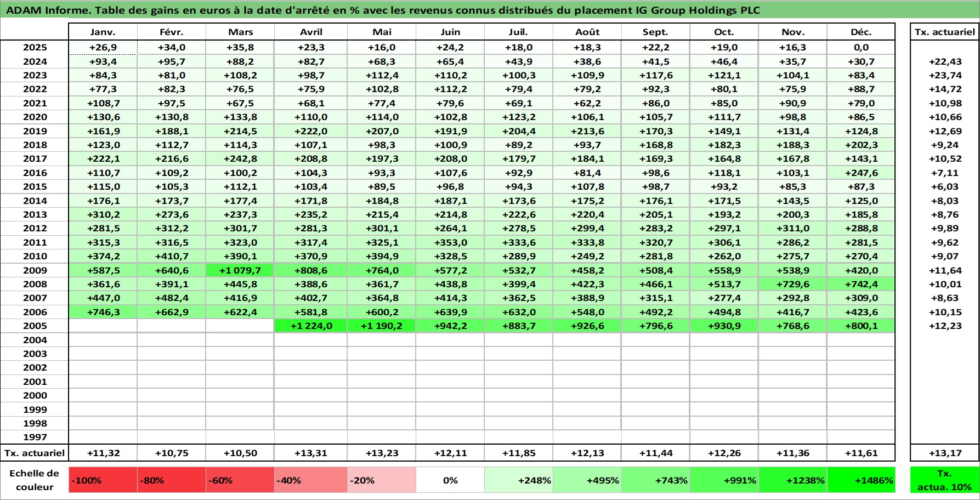Image resolution: width=980 pixels, height=500 pixels.
Task: Click the -60% color swatch
Action: (240, 480)
